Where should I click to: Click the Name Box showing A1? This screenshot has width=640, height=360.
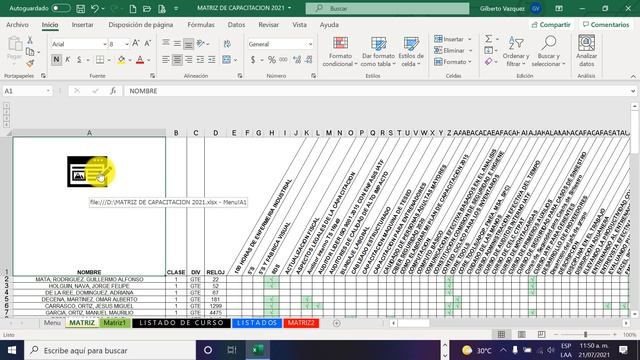pos(27,91)
